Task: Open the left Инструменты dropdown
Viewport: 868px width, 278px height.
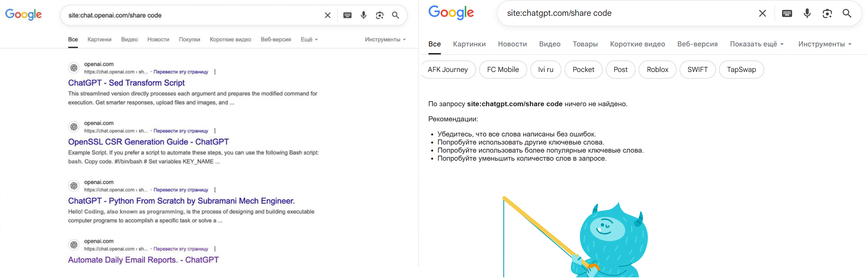Action: [x=385, y=39]
